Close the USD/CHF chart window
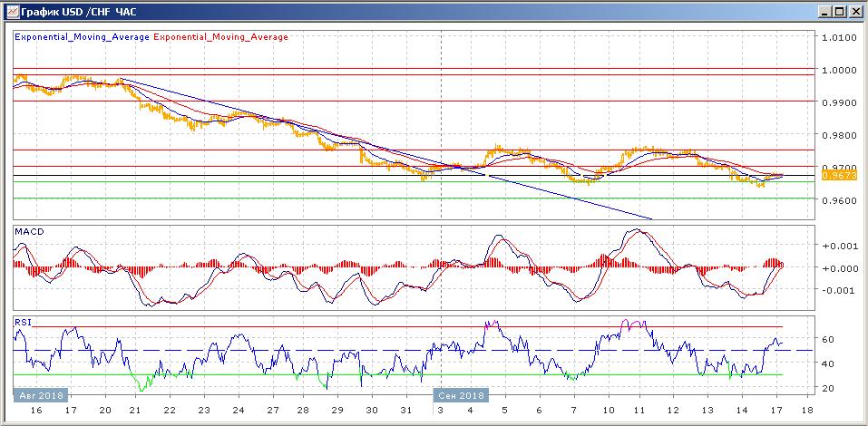Image resolution: width=868 pixels, height=426 pixels. pyautogui.click(x=854, y=11)
